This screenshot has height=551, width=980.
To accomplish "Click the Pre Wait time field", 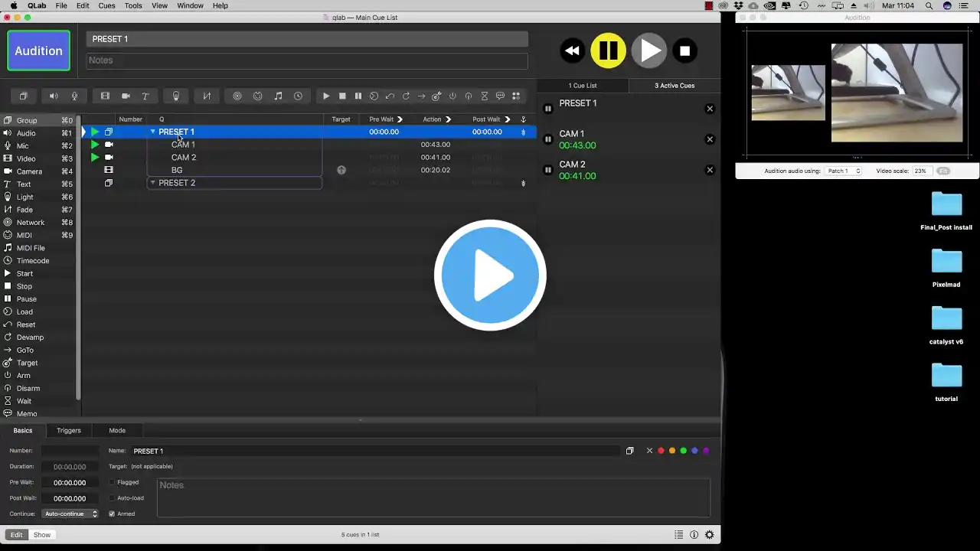I will [70, 483].
